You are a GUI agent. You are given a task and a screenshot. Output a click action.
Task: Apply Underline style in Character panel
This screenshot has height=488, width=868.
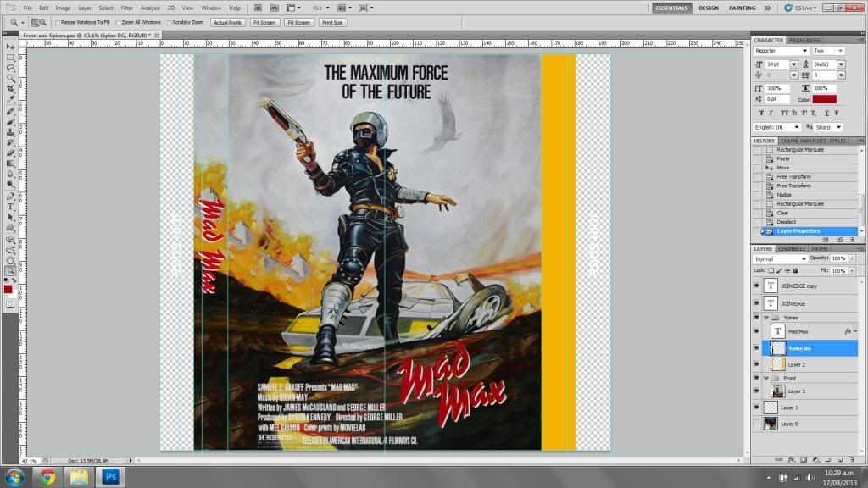[826, 113]
